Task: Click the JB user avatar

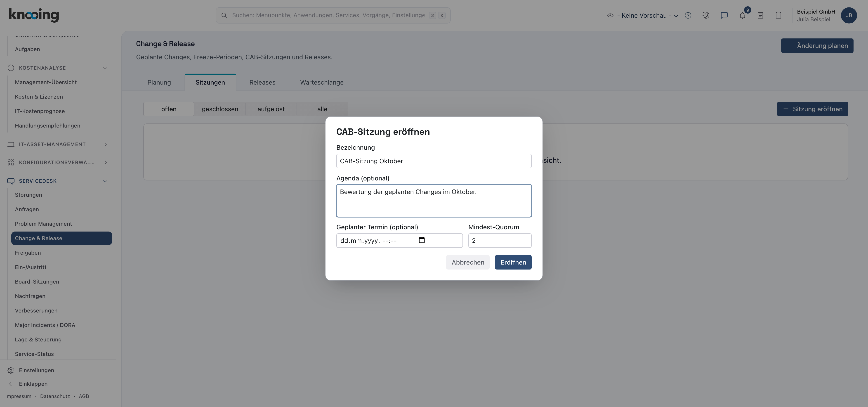Action: pyautogui.click(x=849, y=16)
